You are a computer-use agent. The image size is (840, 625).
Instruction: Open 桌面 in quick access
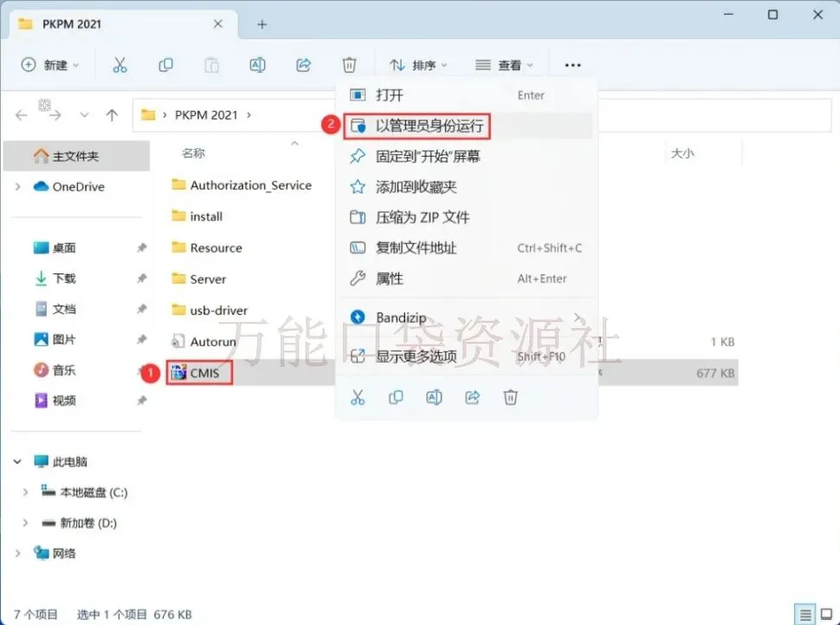coord(55,248)
